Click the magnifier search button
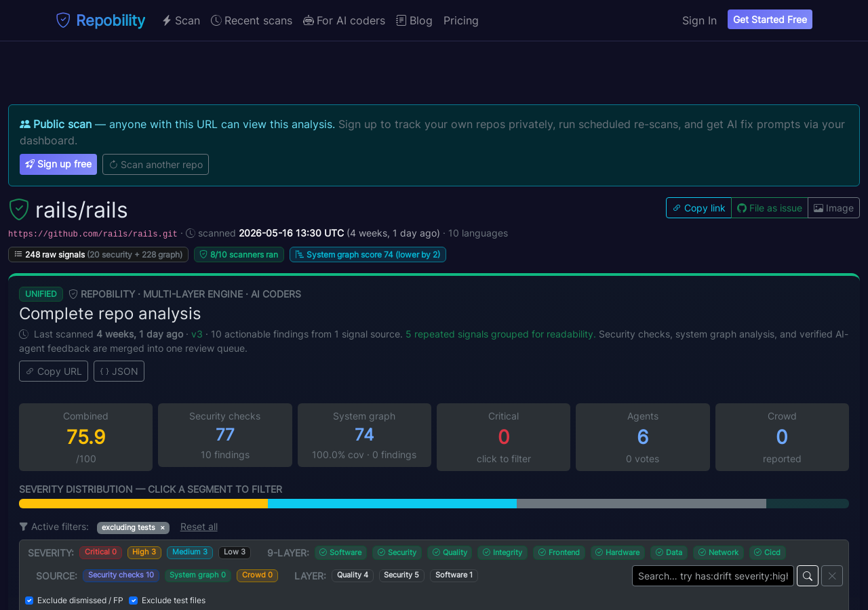The height and width of the screenshot is (610, 868). [808, 576]
